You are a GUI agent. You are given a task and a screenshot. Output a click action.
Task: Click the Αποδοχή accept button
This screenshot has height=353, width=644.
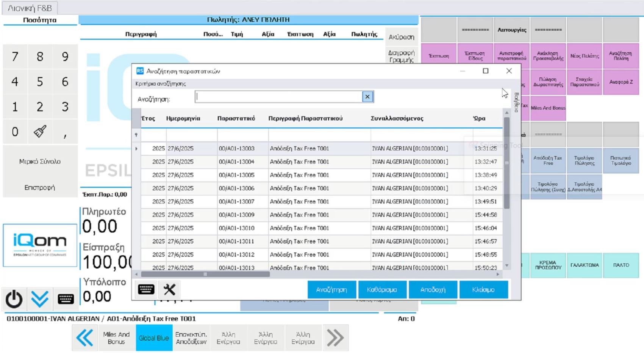pyautogui.click(x=433, y=289)
